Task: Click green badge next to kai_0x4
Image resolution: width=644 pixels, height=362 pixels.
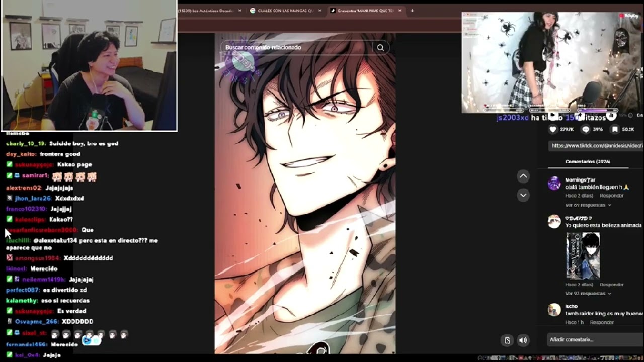Action: coord(9,355)
